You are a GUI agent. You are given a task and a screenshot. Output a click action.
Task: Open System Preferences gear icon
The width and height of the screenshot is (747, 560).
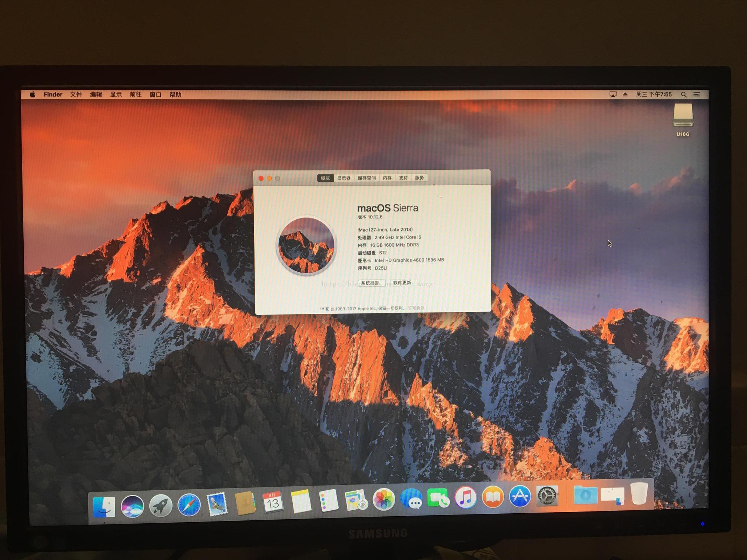pyautogui.click(x=547, y=495)
